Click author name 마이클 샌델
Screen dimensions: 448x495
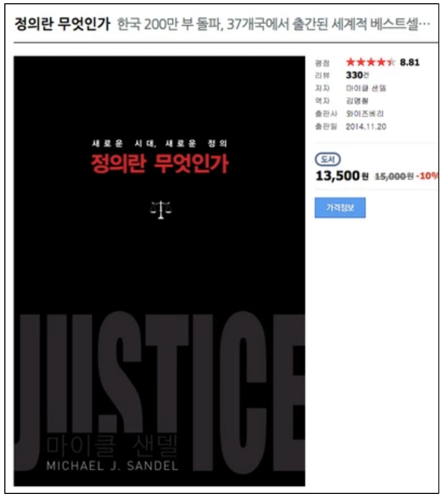[x=366, y=88]
